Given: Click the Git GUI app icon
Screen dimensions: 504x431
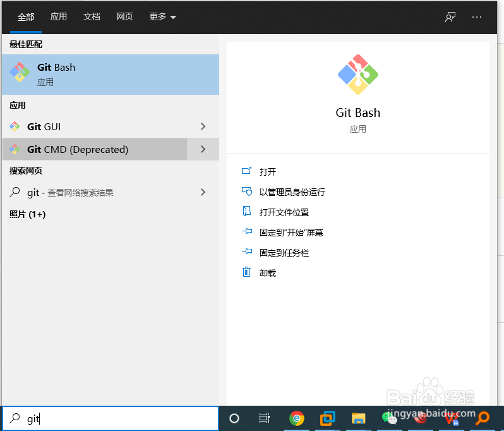Looking at the screenshot, I should (15, 126).
